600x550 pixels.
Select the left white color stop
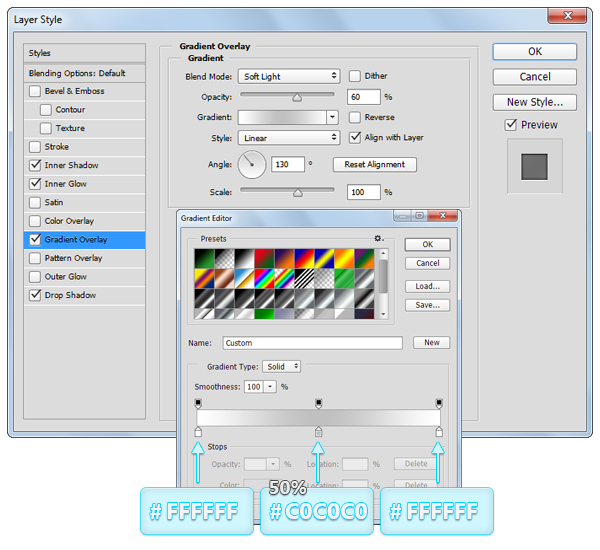point(198,431)
